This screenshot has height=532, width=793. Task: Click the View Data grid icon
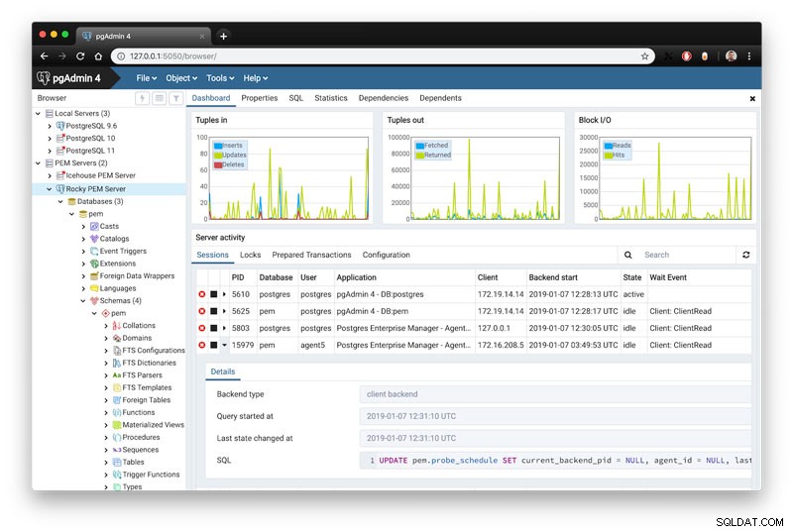click(160, 98)
